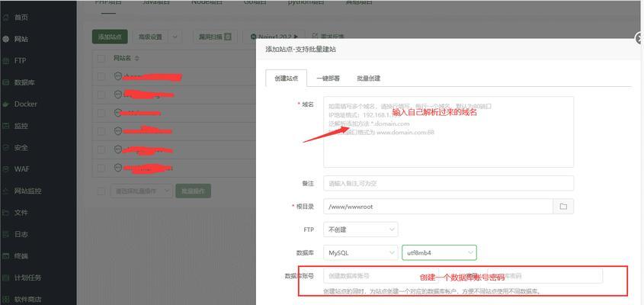This screenshot has height=305, width=644.
Task: Click the shield icon in the fifth site row
Action: tap(118, 149)
